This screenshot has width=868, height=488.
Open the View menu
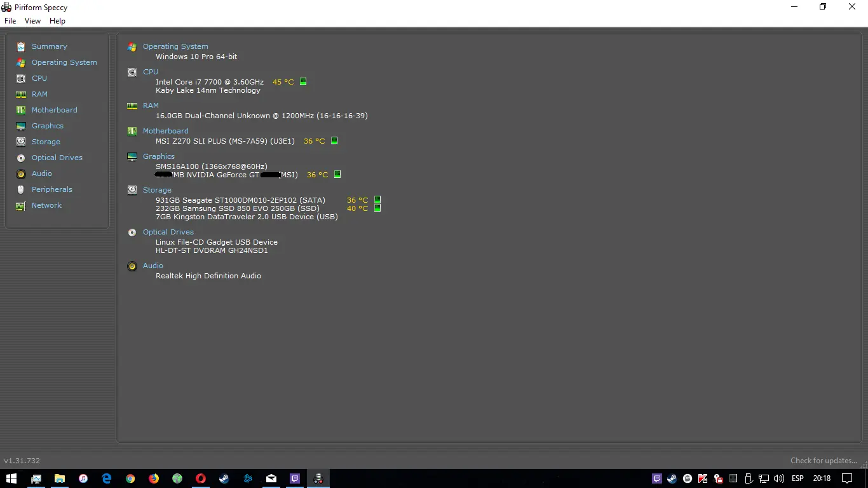pos(32,21)
